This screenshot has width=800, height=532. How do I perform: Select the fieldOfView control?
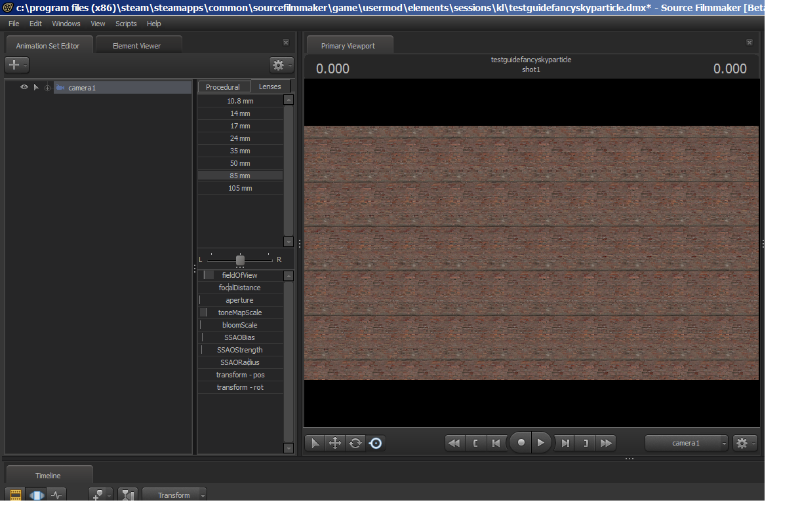(x=240, y=275)
